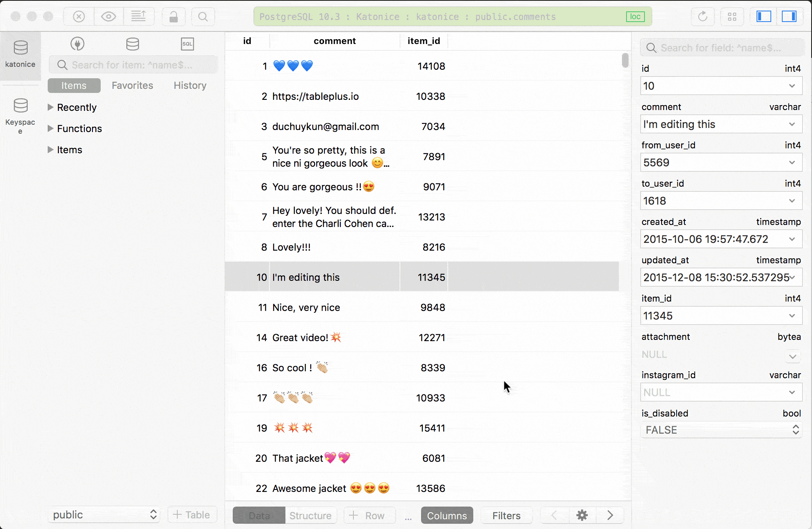This screenshot has height=529, width=812.
Task: Open is_disabled FALSE value selector
Action: pos(721,430)
